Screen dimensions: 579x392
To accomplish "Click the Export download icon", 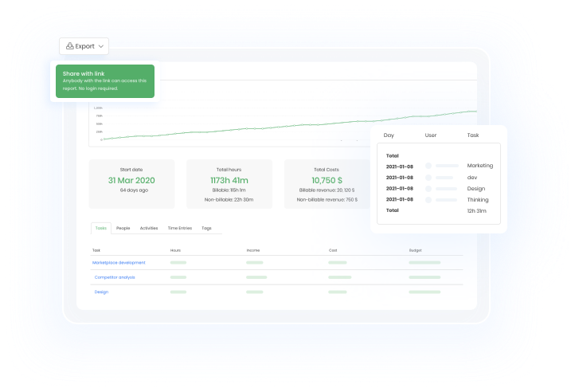I will pyautogui.click(x=70, y=46).
